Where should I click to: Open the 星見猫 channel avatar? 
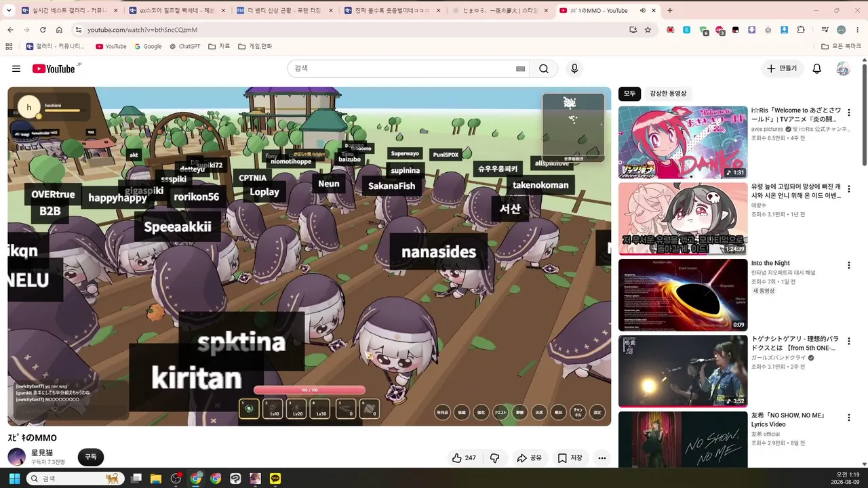pyautogui.click(x=16, y=457)
